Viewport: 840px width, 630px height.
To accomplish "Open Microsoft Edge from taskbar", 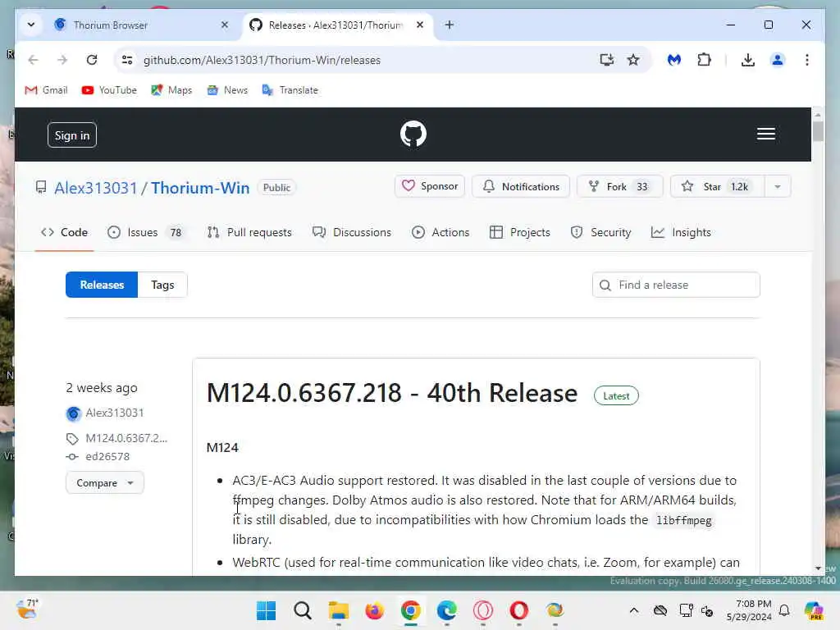I will click(447, 610).
